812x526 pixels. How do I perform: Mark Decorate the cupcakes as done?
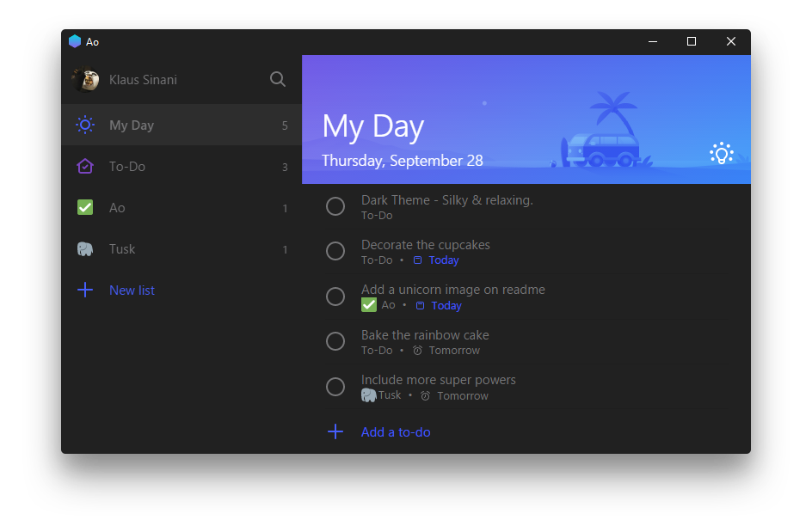pyautogui.click(x=335, y=251)
